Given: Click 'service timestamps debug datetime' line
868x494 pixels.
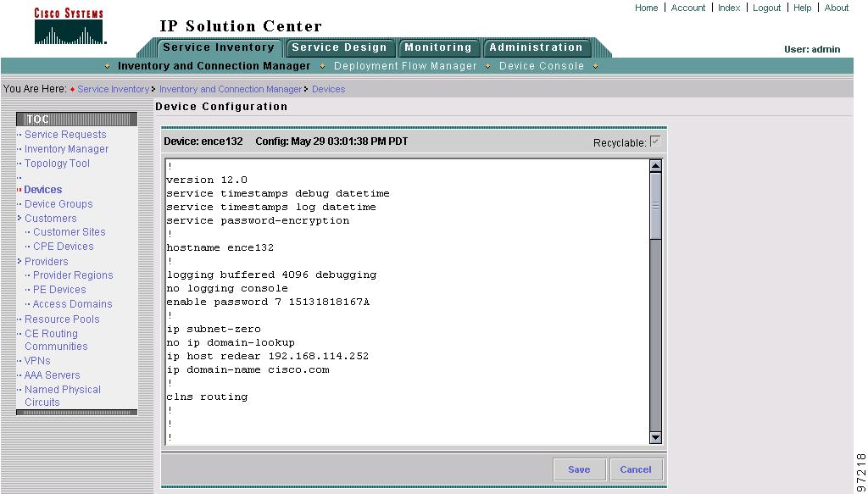Looking at the screenshot, I should [x=278, y=193].
